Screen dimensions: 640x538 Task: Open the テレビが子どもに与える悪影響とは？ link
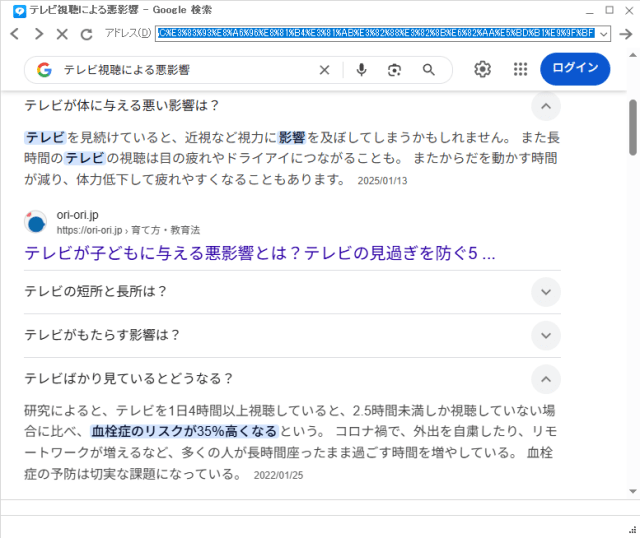[x=260, y=253]
